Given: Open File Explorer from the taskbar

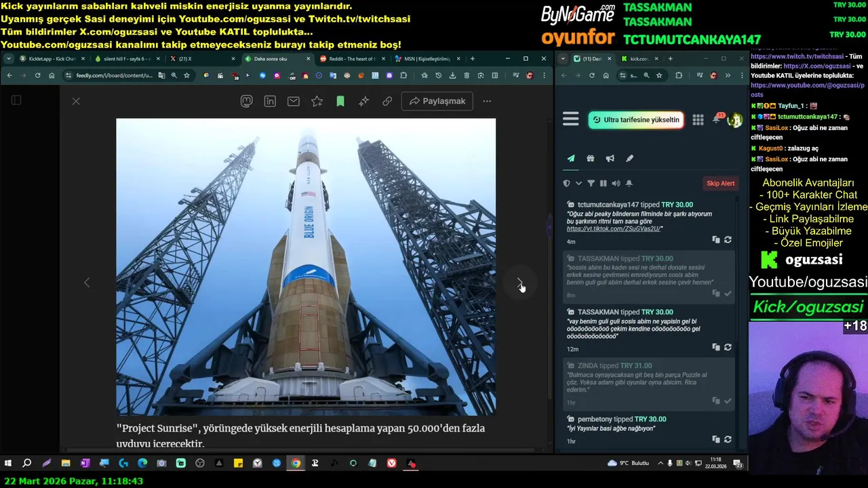Looking at the screenshot, I should tap(66, 464).
